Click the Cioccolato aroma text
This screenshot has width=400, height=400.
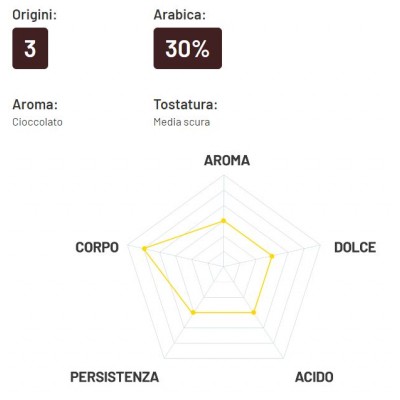coord(37,122)
